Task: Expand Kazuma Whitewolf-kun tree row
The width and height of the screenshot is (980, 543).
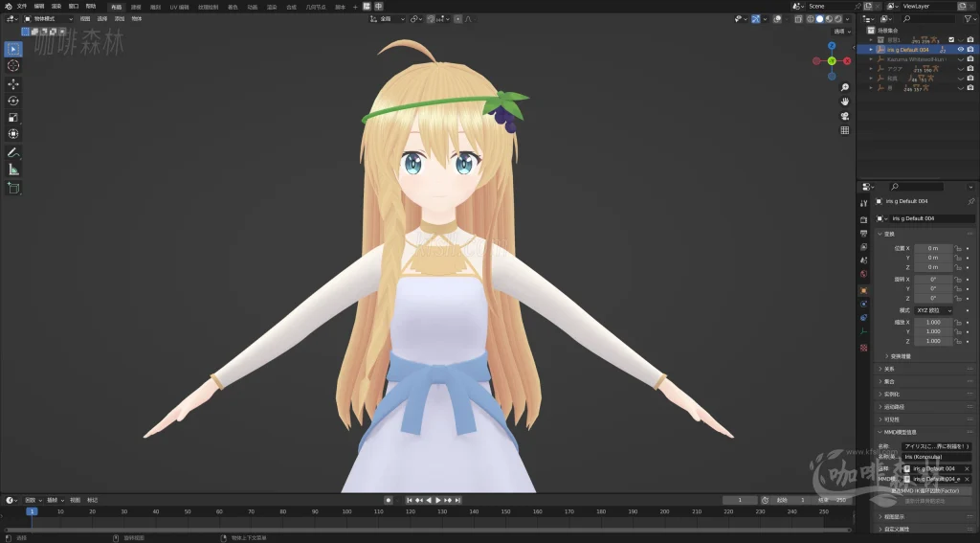Action: coord(871,59)
